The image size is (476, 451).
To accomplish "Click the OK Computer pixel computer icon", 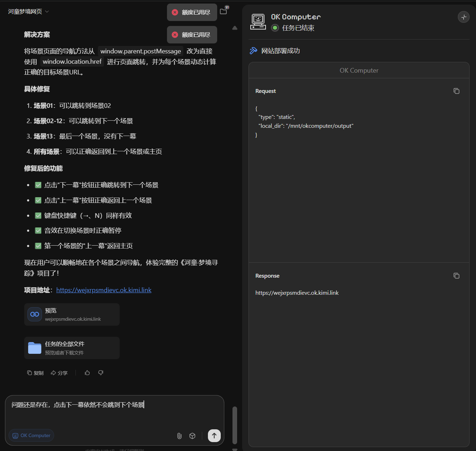I will 258,21.
